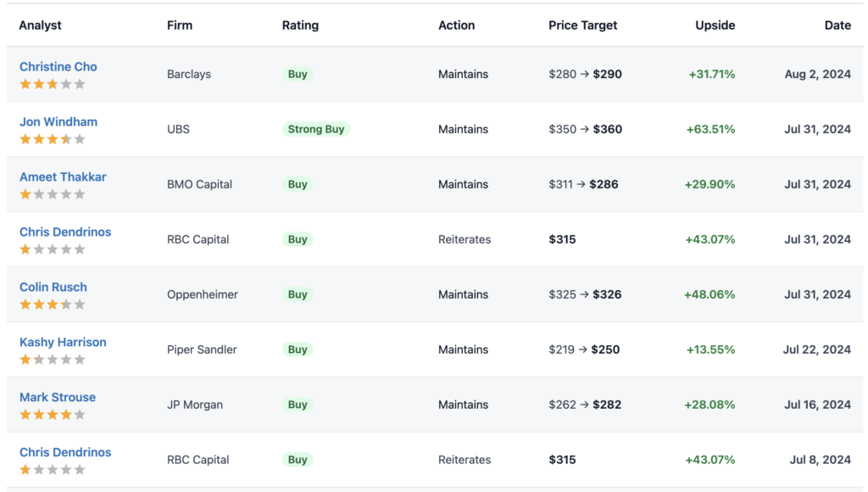Screen dimensions: 868x492
Task: Select the Price Target column header
Action: 582,25
